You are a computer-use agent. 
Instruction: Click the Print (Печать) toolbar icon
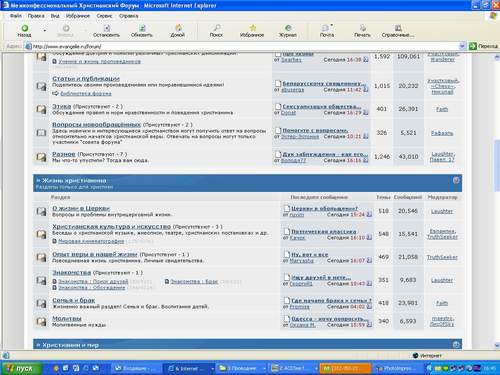coord(363,28)
